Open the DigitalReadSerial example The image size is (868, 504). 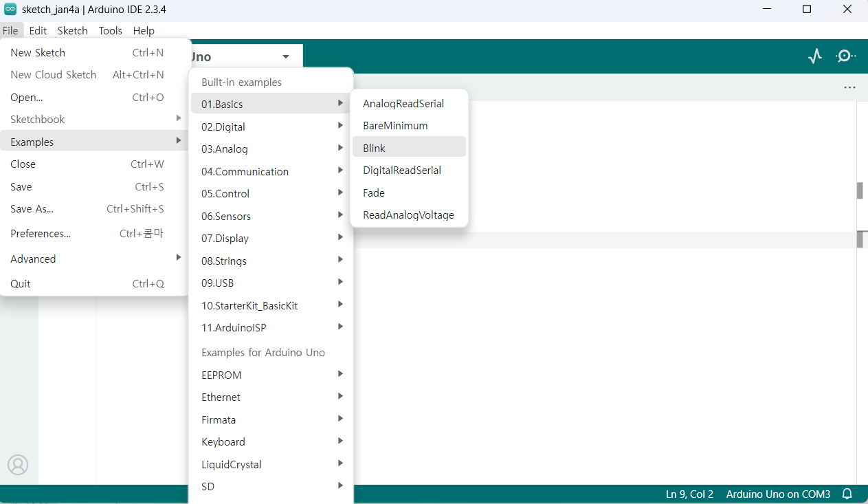(x=409, y=170)
